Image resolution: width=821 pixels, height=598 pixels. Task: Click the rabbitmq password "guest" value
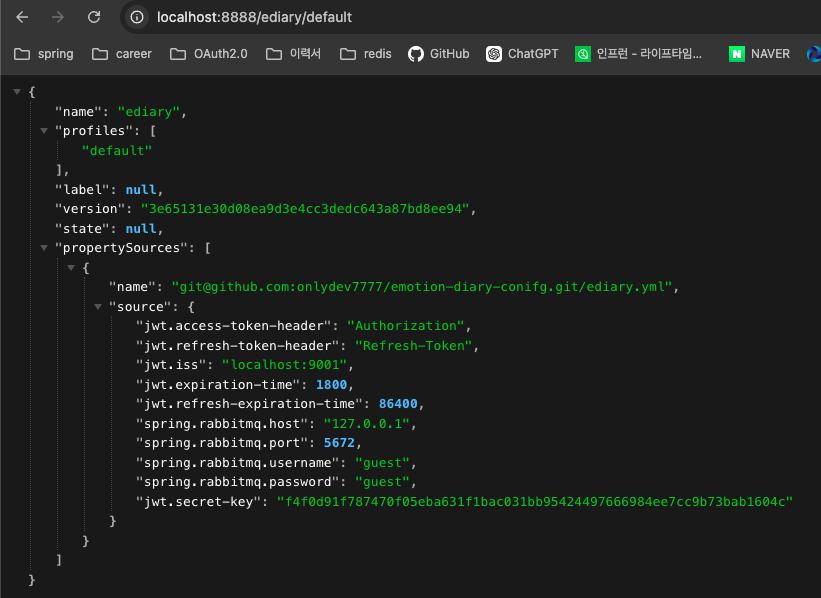pyautogui.click(x=382, y=482)
